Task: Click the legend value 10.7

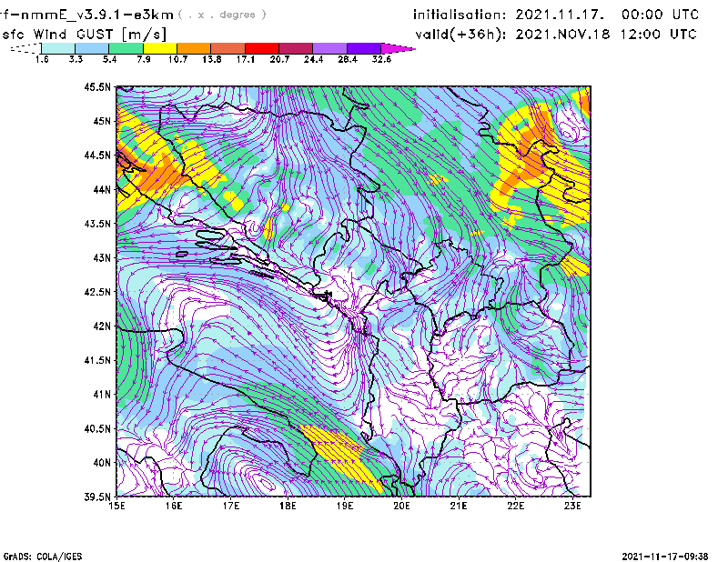Action: coord(177,59)
